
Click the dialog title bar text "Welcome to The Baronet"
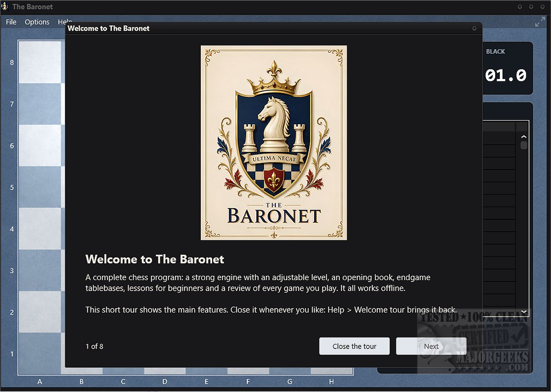coord(108,28)
